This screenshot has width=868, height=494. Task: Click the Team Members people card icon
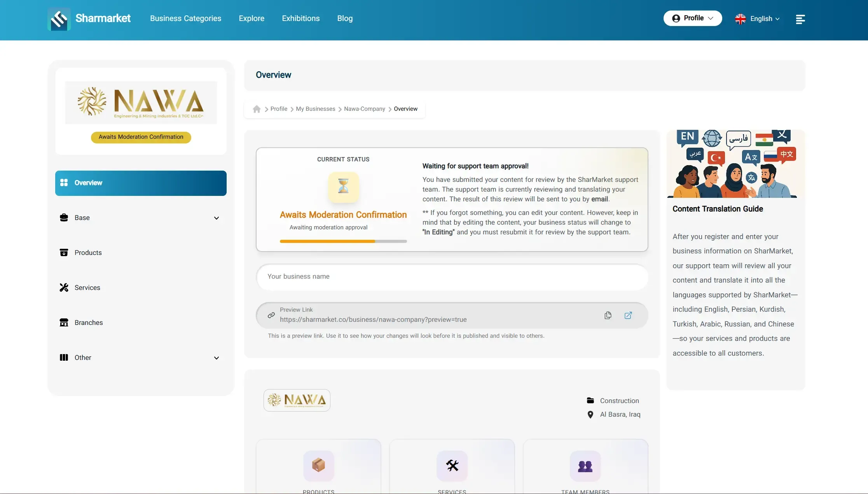(x=585, y=466)
